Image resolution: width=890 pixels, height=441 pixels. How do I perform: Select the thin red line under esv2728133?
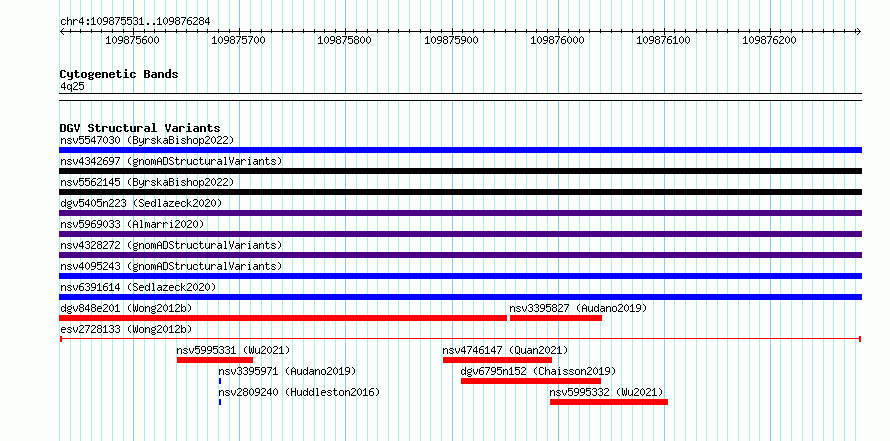point(460,339)
